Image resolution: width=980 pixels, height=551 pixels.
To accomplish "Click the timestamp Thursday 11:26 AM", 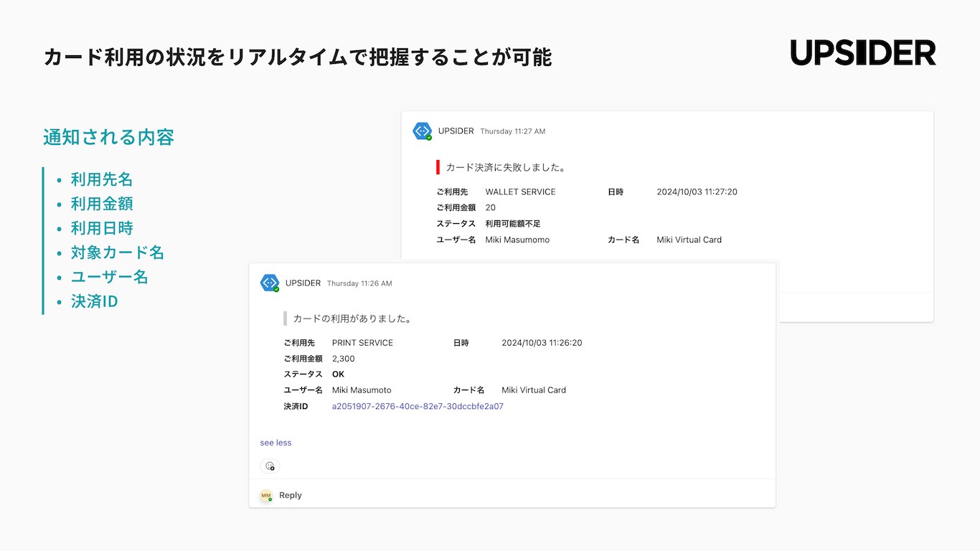I will tap(359, 284).
